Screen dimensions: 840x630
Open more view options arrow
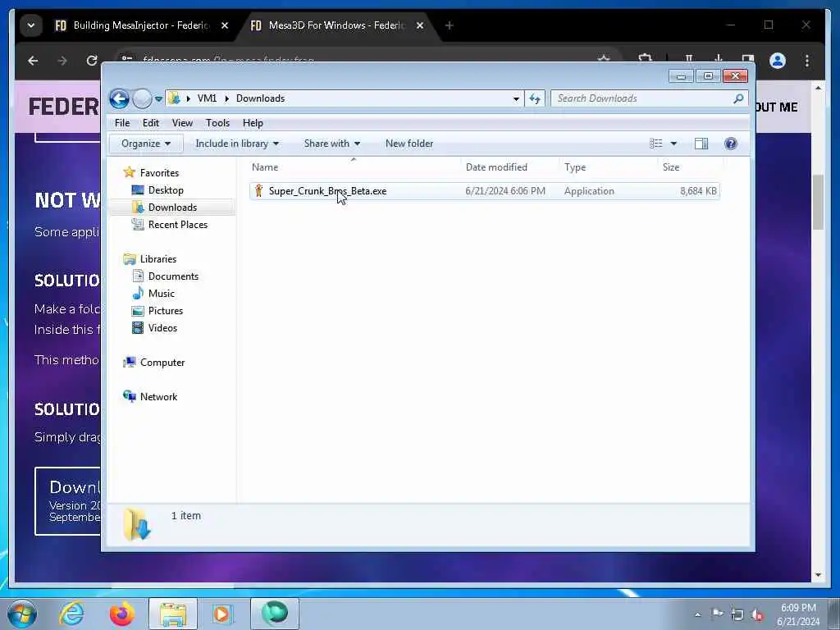(x=674, y=144)
